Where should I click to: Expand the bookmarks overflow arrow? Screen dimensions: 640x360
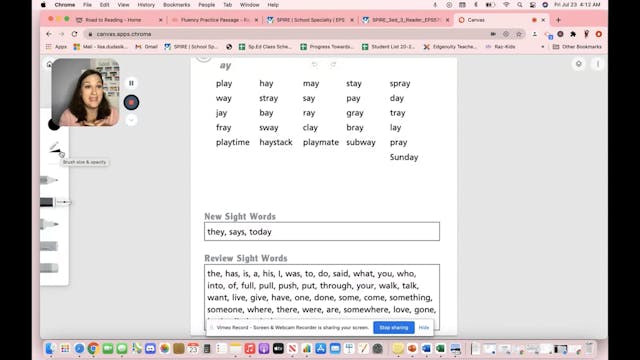542,47
